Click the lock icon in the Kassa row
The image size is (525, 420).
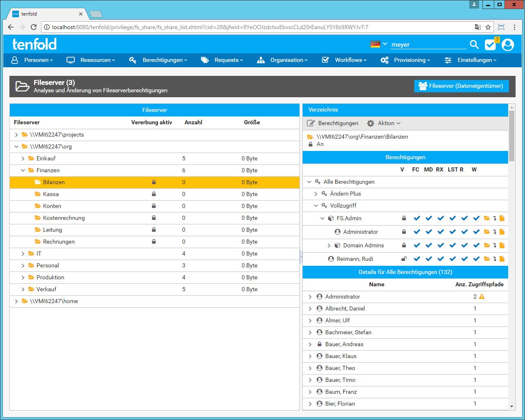click(x=154, y=194)
